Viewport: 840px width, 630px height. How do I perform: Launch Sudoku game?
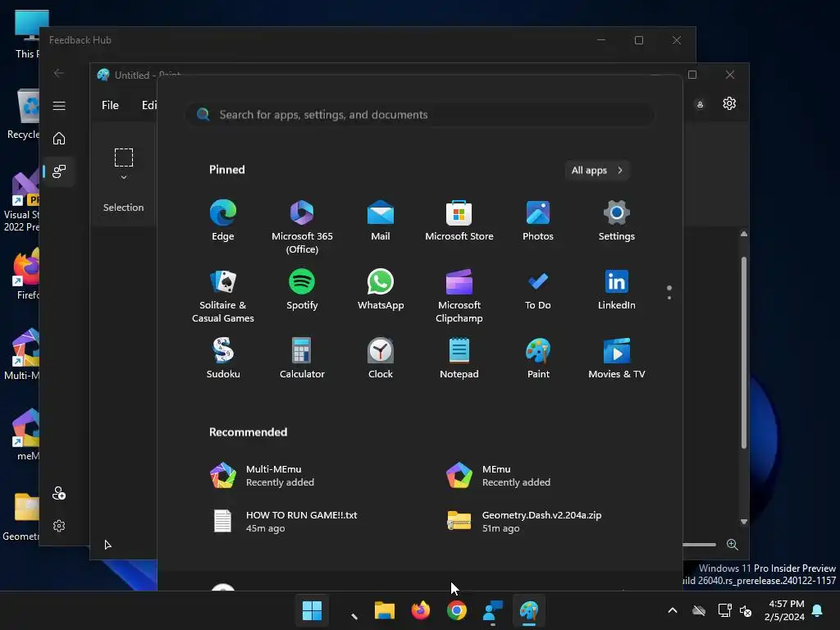click(x=223, y=358)
